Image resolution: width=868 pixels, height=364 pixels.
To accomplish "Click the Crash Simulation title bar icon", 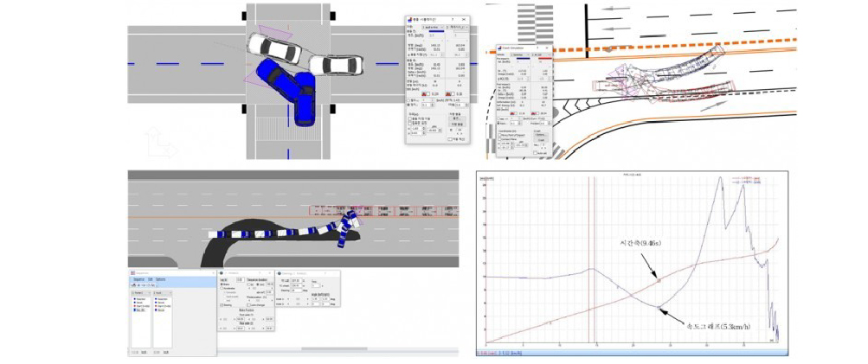I will click(x=499, y=48).
